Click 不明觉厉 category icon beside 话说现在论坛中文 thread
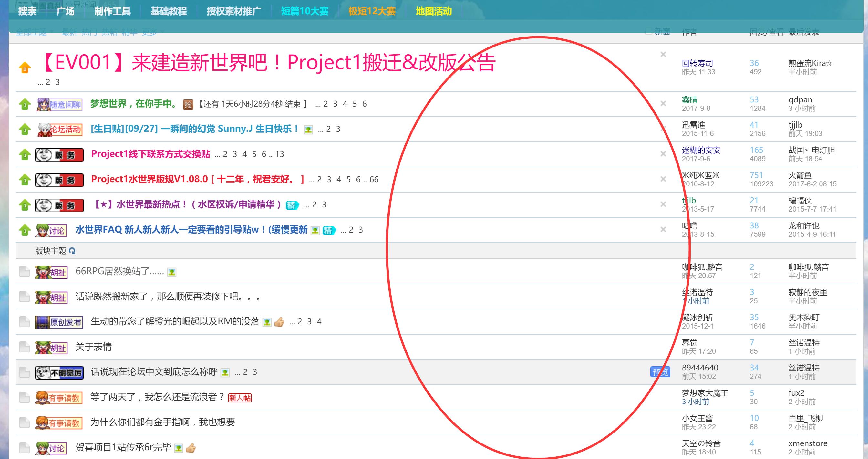This screenshot has height=459, width=868. 59,372
